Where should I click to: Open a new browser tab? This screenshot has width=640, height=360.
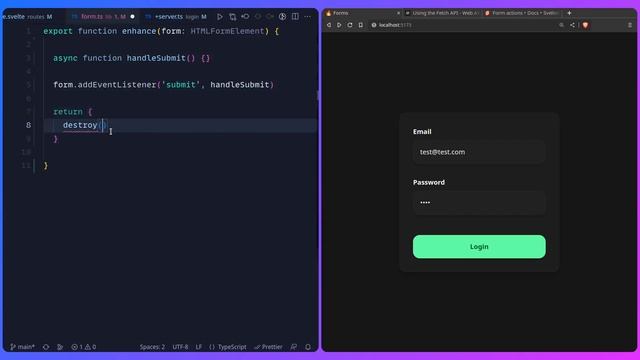(x=569, y=13)
